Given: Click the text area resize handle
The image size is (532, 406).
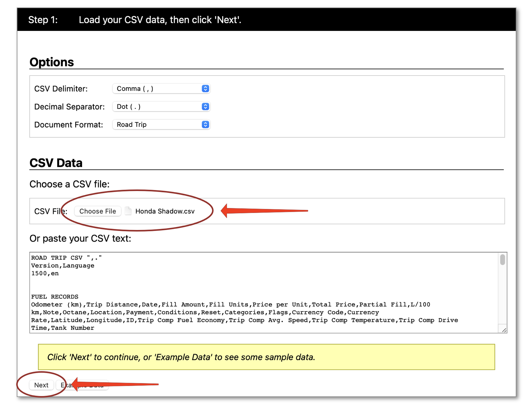Looking at the screenshot, I should pyautogui.click(x=504, y=330).
